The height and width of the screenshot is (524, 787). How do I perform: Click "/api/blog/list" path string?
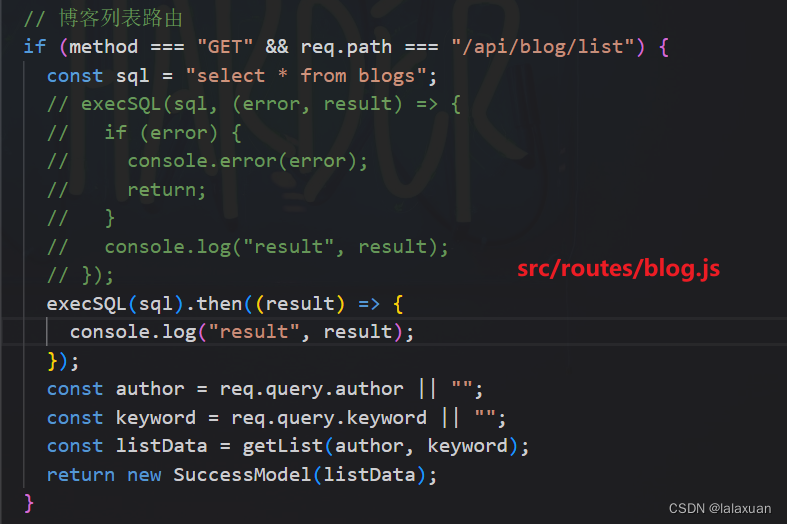(x=543, y=47)
